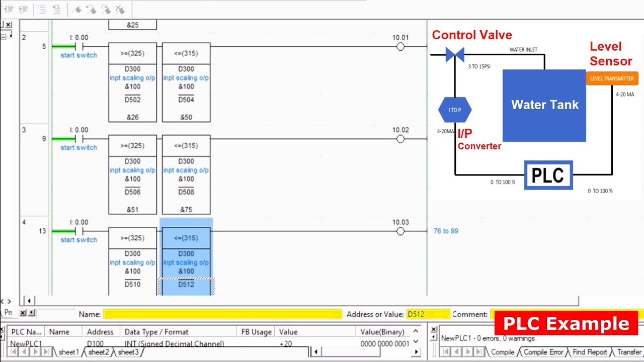Image resolution: width=644 pixels, height=362 pixels.
Task: Open the Transfer output tab
Action: 629,352
